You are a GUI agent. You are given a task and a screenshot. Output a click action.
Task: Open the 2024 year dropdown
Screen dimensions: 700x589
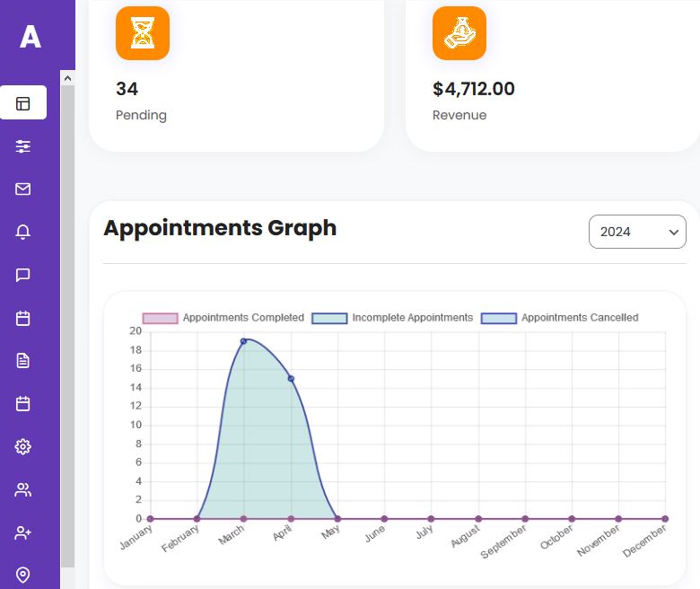pyautogui.click(x=637, y=232)
